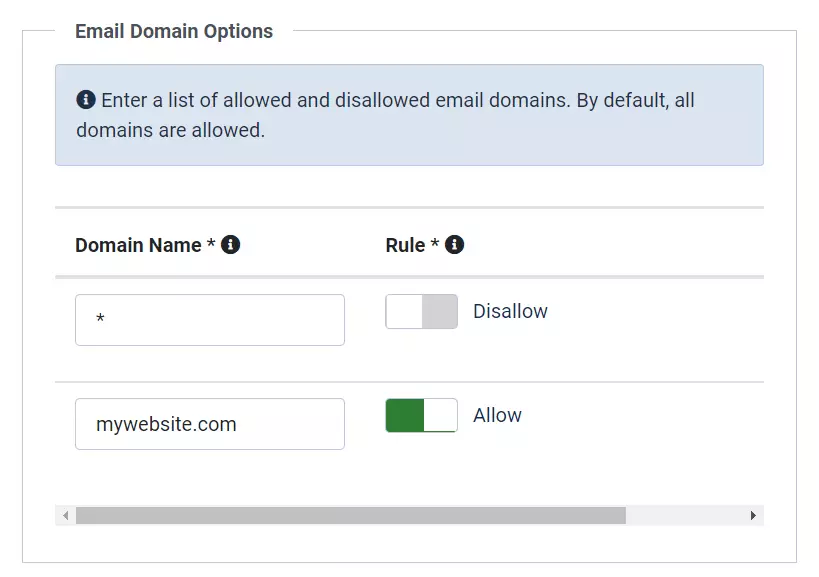This screenshot has width=819, height=577.
Task: Click the Disallow label text
Action: 510,311
